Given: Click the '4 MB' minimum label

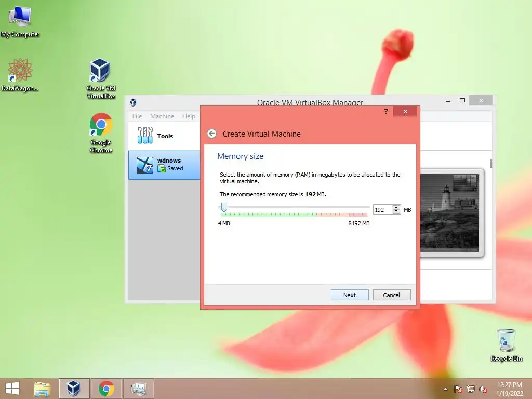Looking at the screenshot, I should click(224, 223).
